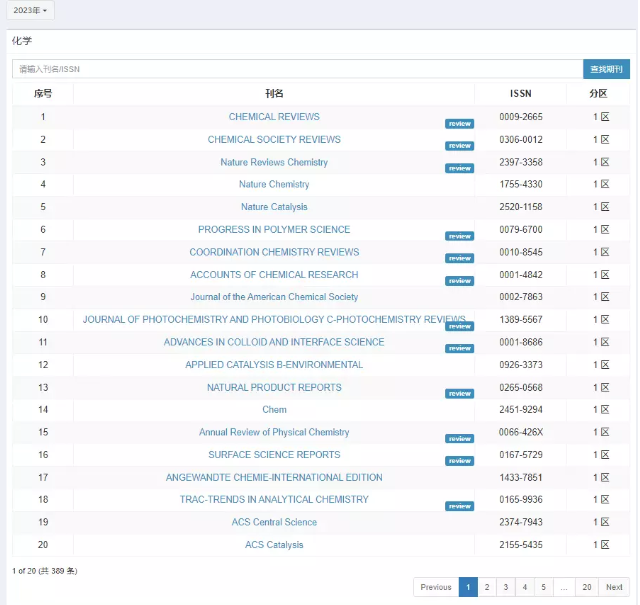Viewport: 640px width, 605px height.
Task: Go to page 4 of results
Action: click(525, 587)
